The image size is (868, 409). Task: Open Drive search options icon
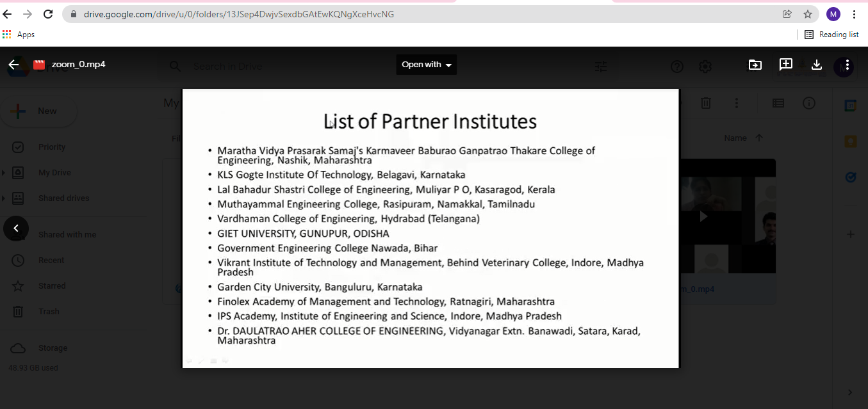click(x=601, y=66)
